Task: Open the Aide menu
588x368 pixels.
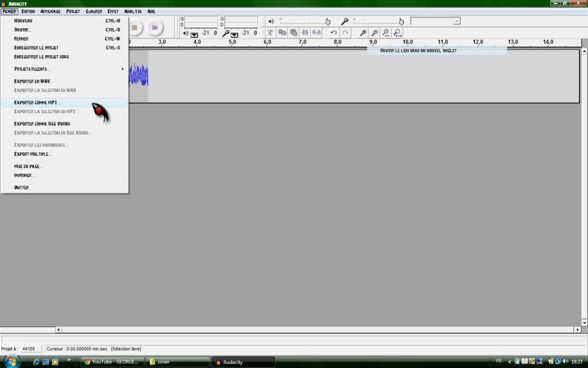Action: click(151, 11)
